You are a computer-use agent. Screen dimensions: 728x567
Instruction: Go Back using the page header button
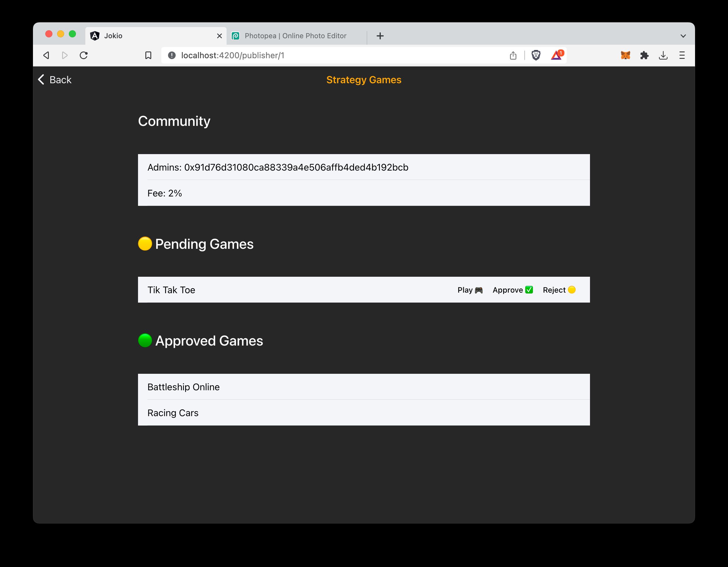55,80
